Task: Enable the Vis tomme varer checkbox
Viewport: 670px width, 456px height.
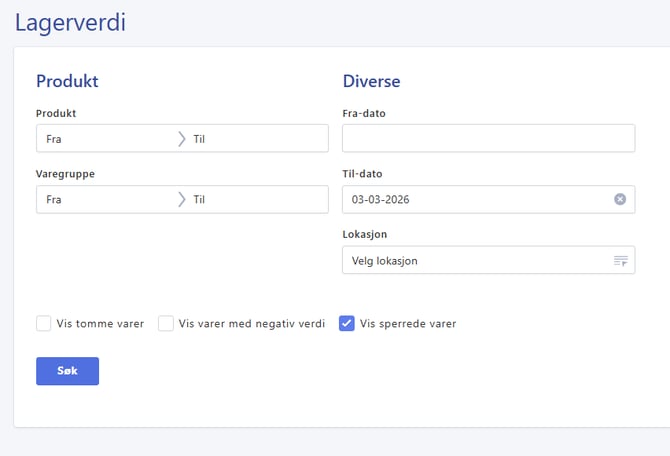Action: click(44, 323)
